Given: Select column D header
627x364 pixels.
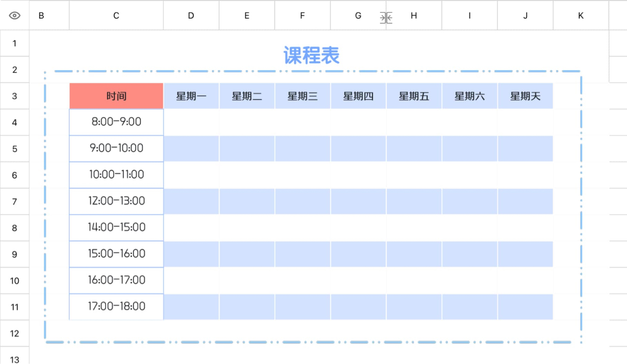Looking at the screenshot, I should [191, 16].
